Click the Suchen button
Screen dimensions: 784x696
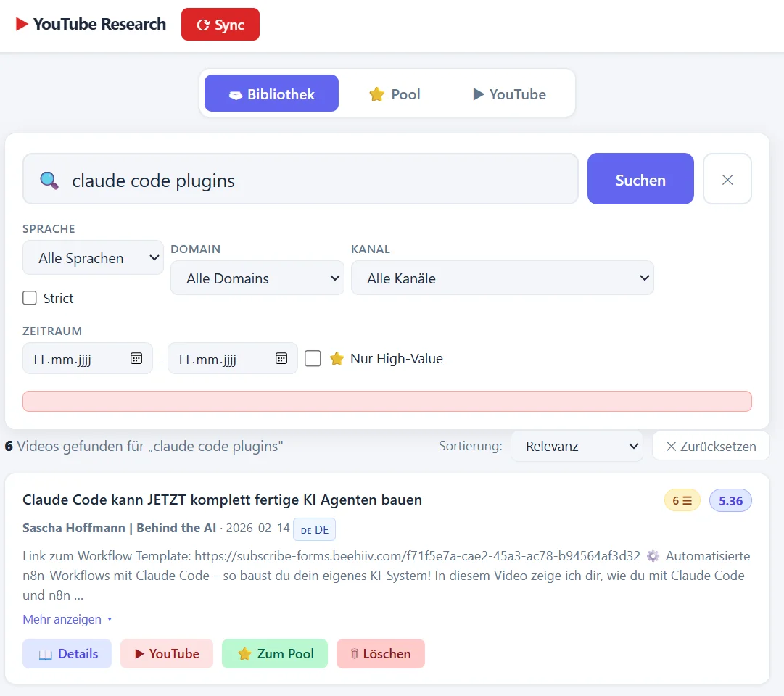tap(640, 179)
